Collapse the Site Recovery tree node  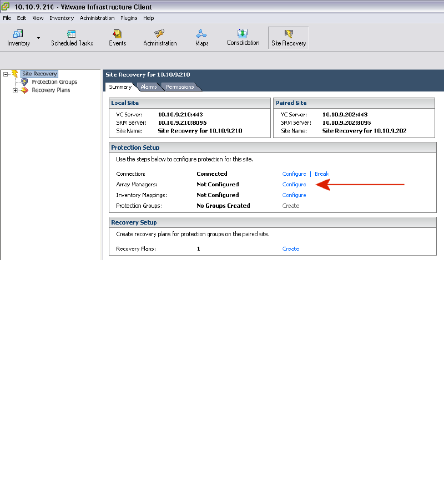pyautogui.click(x=6, y=74)
